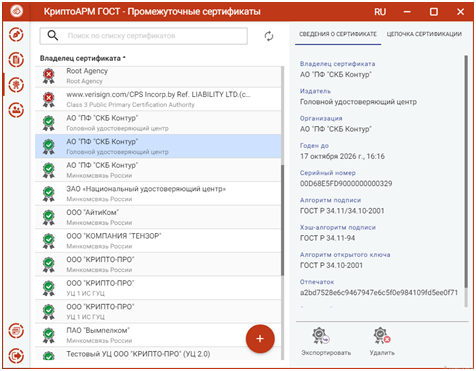Click status icon of ООО КРИПТО-ПРО Минкомсвязь row
The image size is (476, 371).
(x=49, y=265)
